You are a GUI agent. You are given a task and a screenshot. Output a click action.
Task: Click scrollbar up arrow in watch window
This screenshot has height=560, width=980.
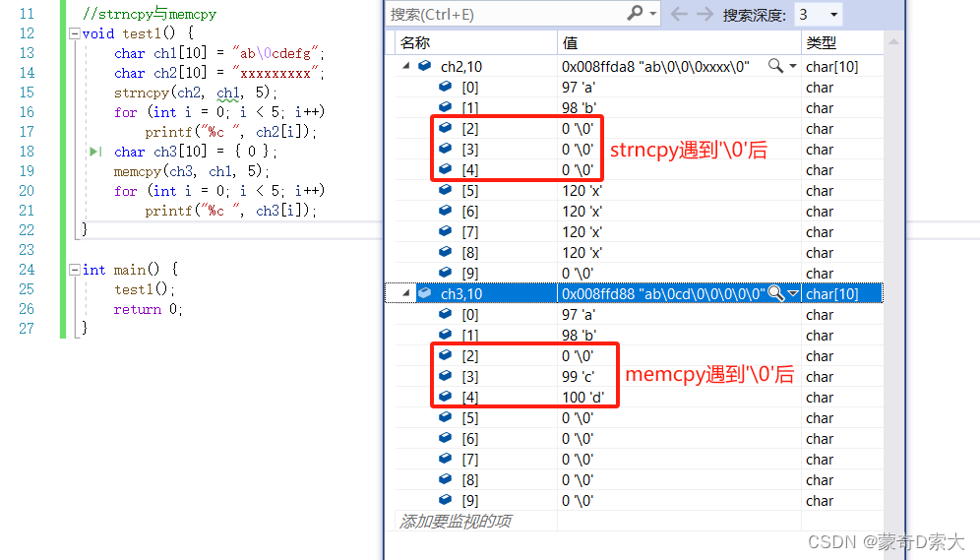click(893, 42)
